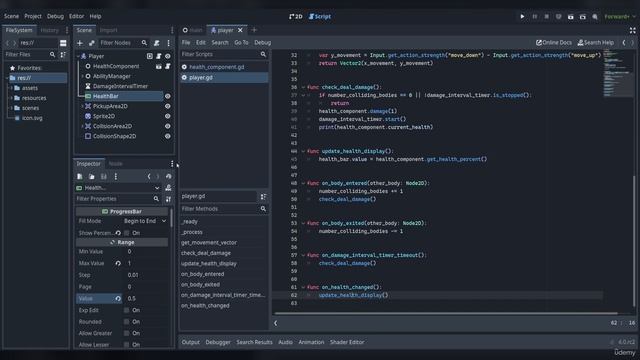Switch to 2D workspace
The image size is (640, 360).
tap(296, 16)
